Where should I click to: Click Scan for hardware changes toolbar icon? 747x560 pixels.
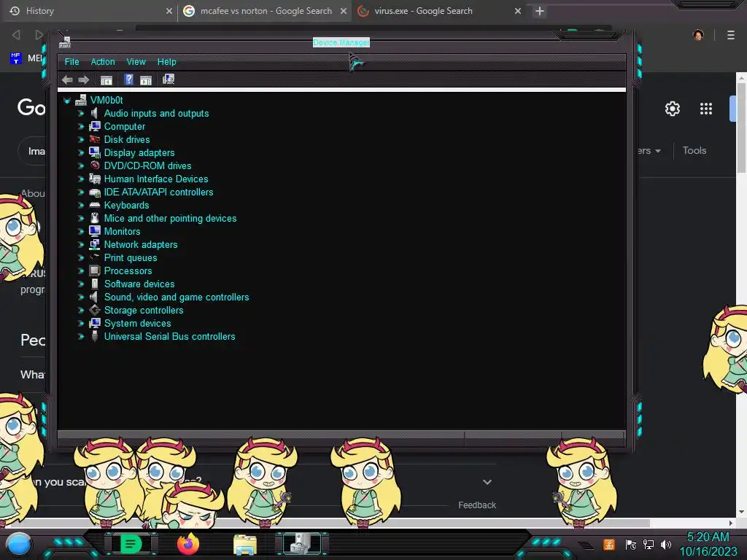coord(169,79)
